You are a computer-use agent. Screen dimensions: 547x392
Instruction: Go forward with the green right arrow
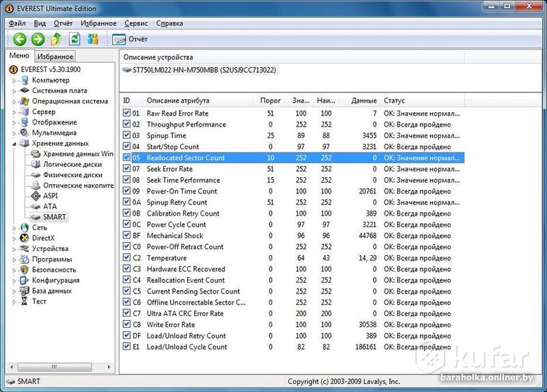(38, 39)
